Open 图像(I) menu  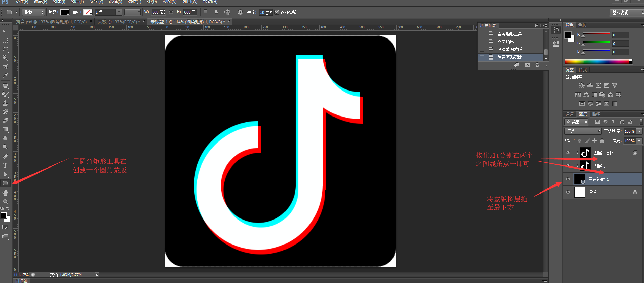click(59, 2)
